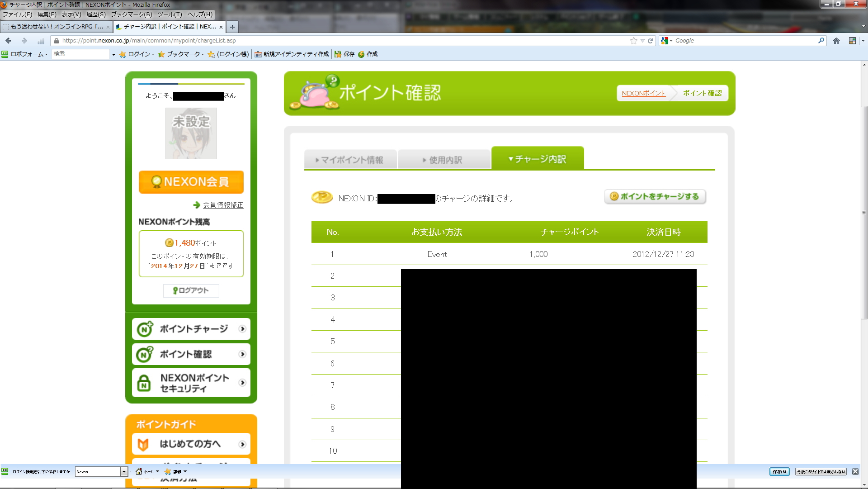The width and height of the screenshot is (868, 489).
Task: Click the NEXONポイントセキュリティ lock icon
Action: [144, 383]
